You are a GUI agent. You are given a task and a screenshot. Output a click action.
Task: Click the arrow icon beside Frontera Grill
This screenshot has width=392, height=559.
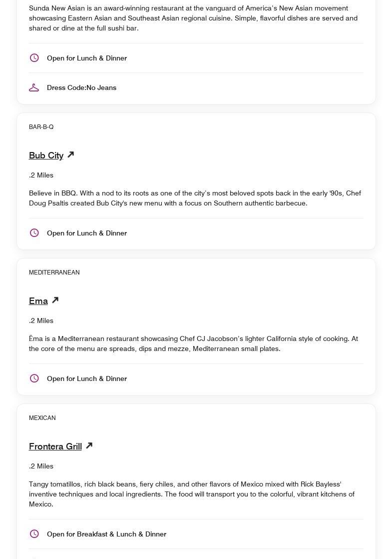tap(89, 445)
